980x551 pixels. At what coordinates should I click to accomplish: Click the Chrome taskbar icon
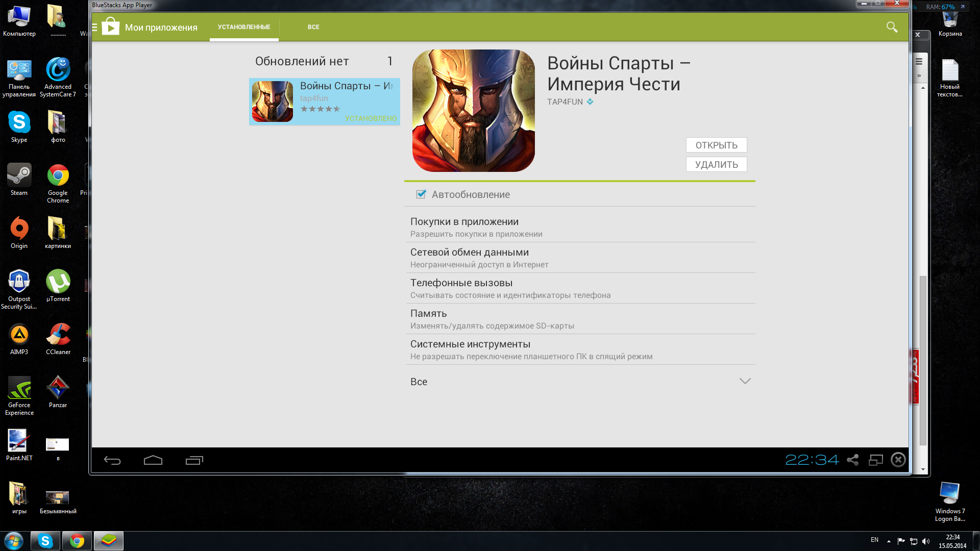tap(77, 541)
